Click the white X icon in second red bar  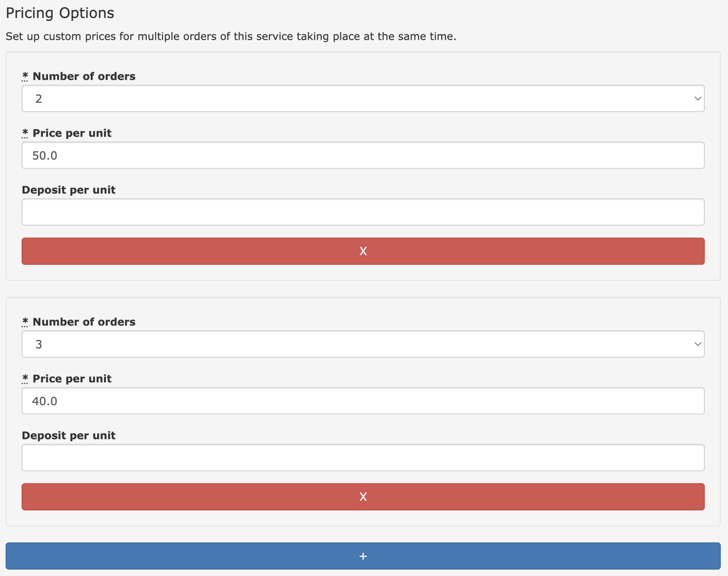(x=363, y=497)
